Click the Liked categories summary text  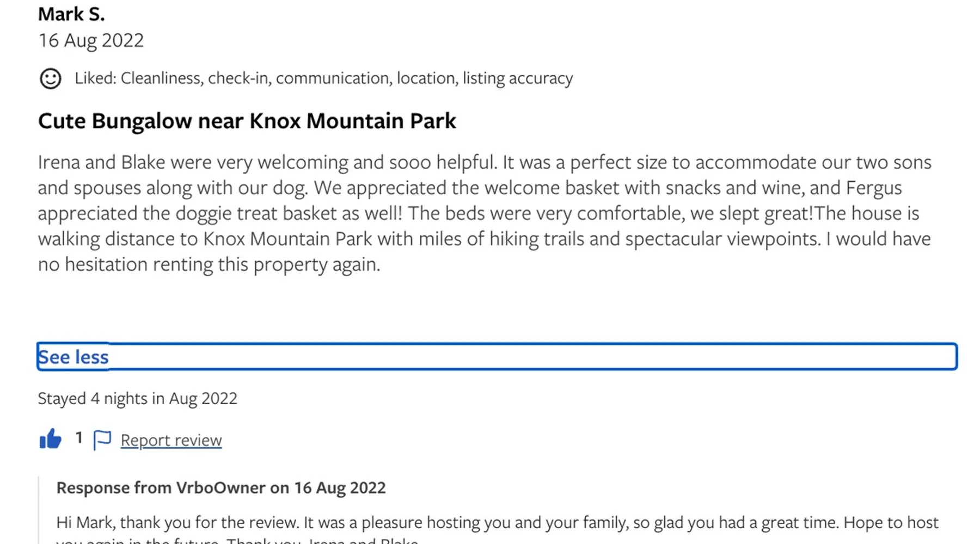coord(323,78)
